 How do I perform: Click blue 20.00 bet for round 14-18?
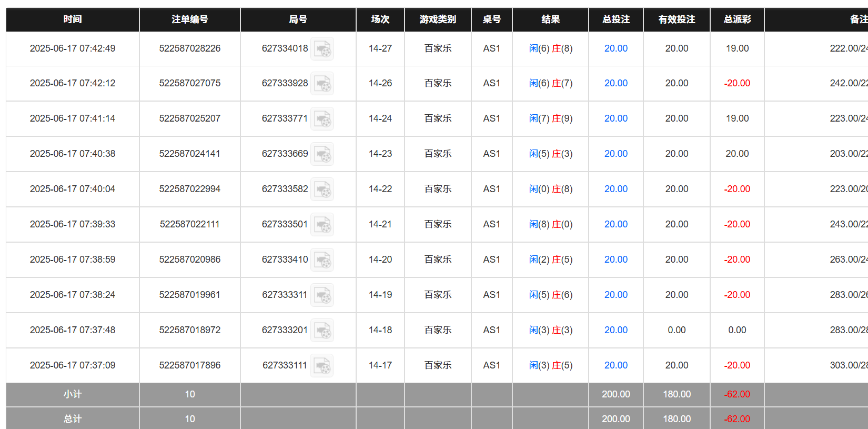[615, 330]
